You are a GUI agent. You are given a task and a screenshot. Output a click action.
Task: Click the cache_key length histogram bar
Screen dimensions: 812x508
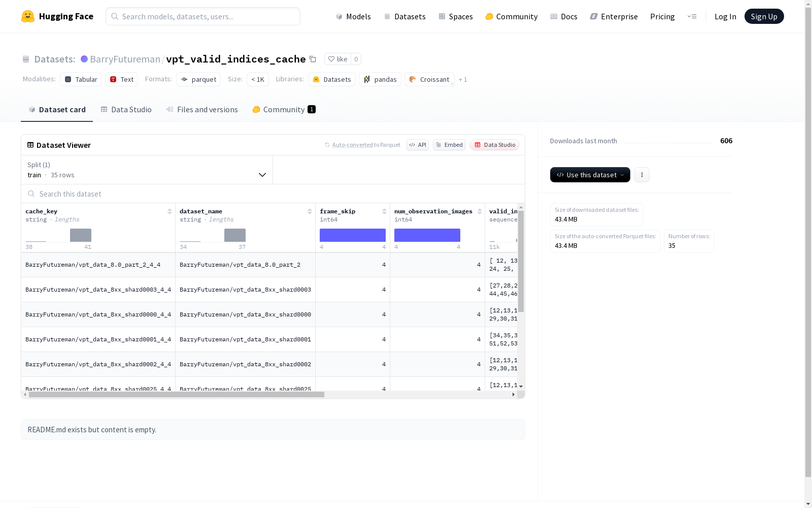click(81, 235)
